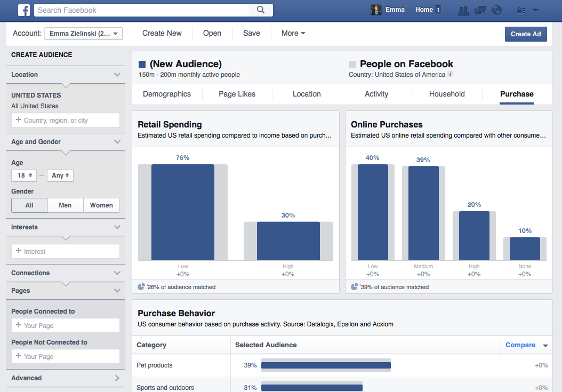The image size is (562, 392).
Task: Click the Create Ad button
Action: click(526, 34)
